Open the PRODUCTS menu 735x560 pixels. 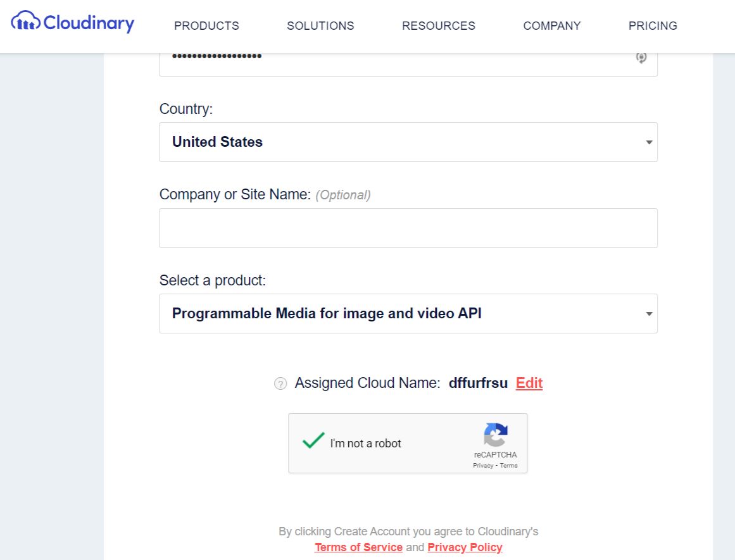[206, 26]
